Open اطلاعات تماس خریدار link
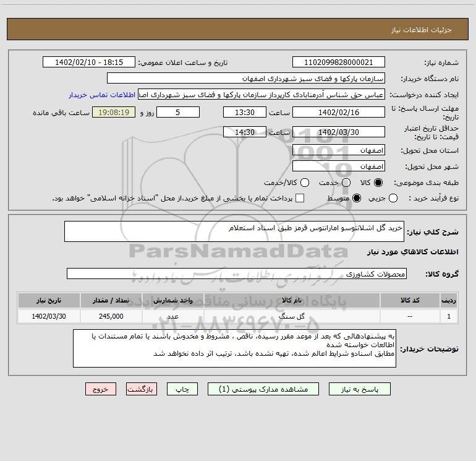This screenshot has height=461, width=476. (x=102, y=95)
